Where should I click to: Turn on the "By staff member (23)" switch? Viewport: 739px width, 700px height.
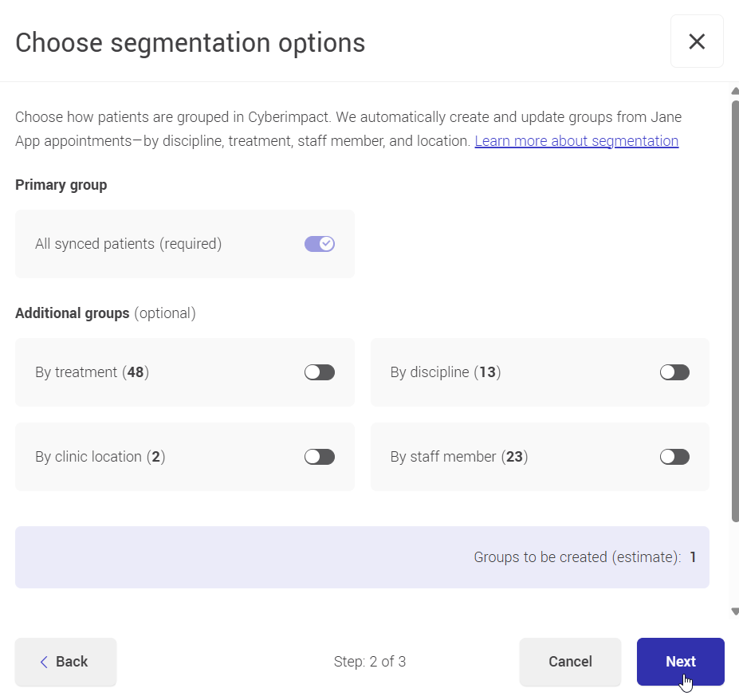tap(674, 456)
